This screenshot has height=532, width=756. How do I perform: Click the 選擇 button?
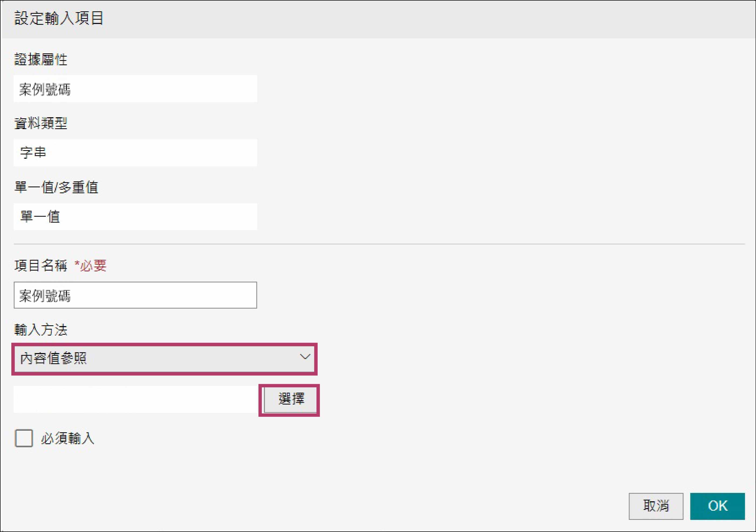[x=291, y=399]
